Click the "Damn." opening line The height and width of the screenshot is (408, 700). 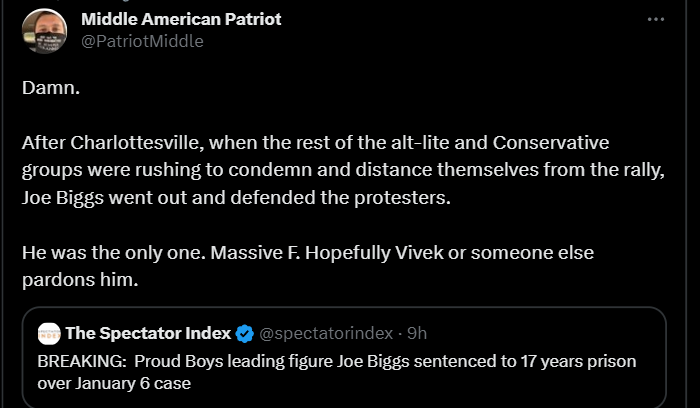tap(50, 87)
